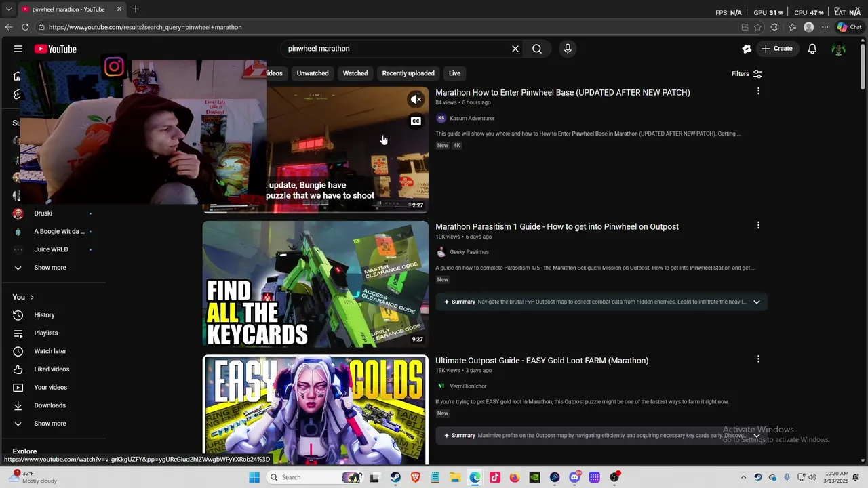Image resolution: width=868 pixels, height=488 pixels.
Task: Open the Brave browser from the taskbar
Action: click(x=415, y=477)
